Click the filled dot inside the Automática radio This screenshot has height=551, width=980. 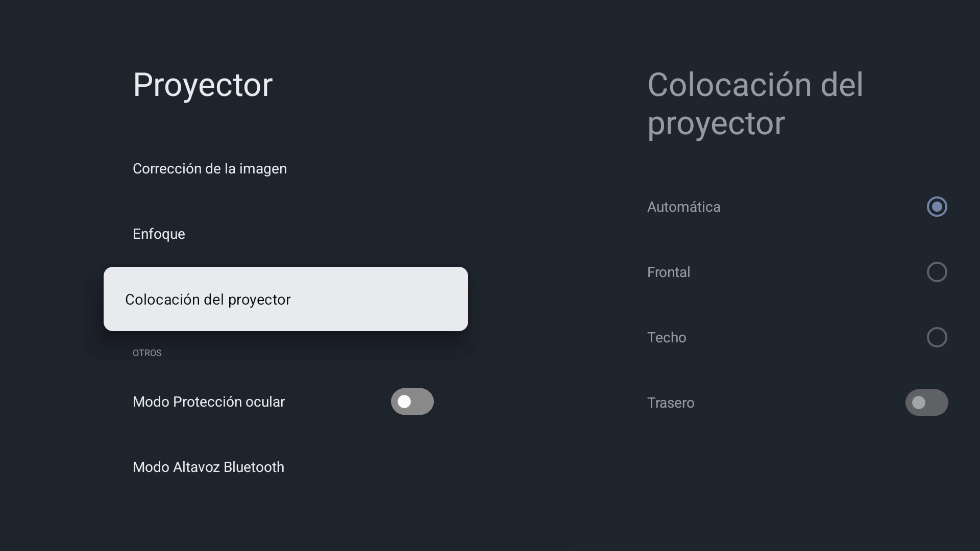click(937, 207)
